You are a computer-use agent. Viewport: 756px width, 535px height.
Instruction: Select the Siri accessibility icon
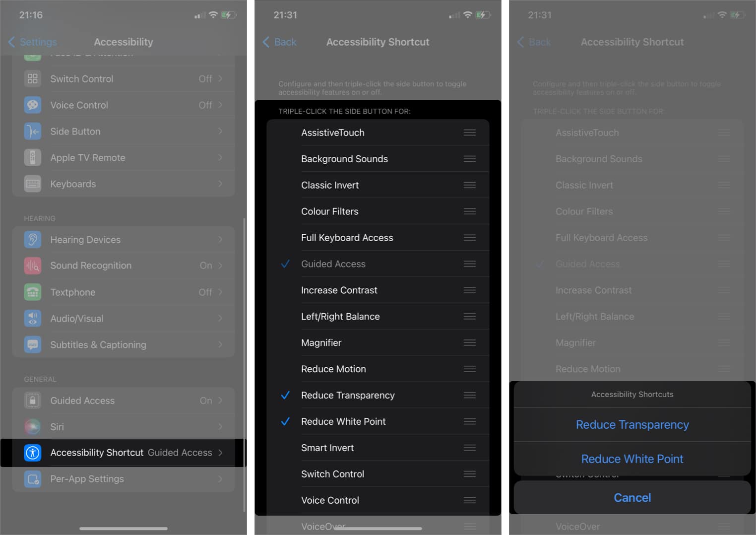(32, 426)
